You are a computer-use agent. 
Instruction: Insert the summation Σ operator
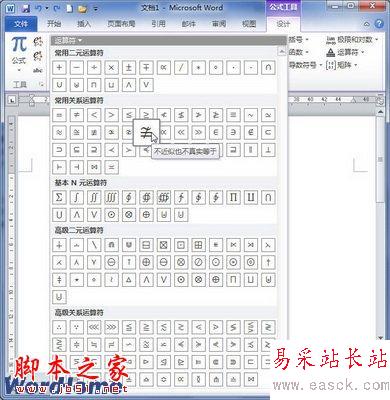59,197
